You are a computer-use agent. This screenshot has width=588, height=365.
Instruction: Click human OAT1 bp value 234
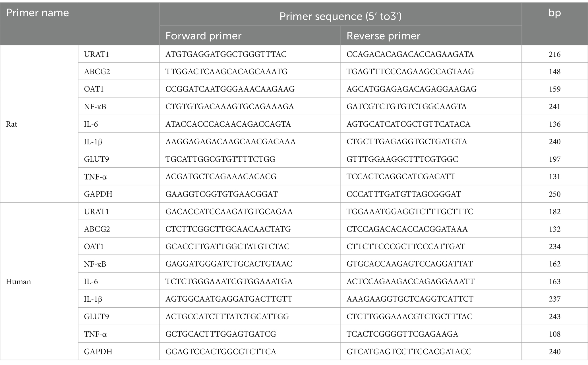click(554, 247)
